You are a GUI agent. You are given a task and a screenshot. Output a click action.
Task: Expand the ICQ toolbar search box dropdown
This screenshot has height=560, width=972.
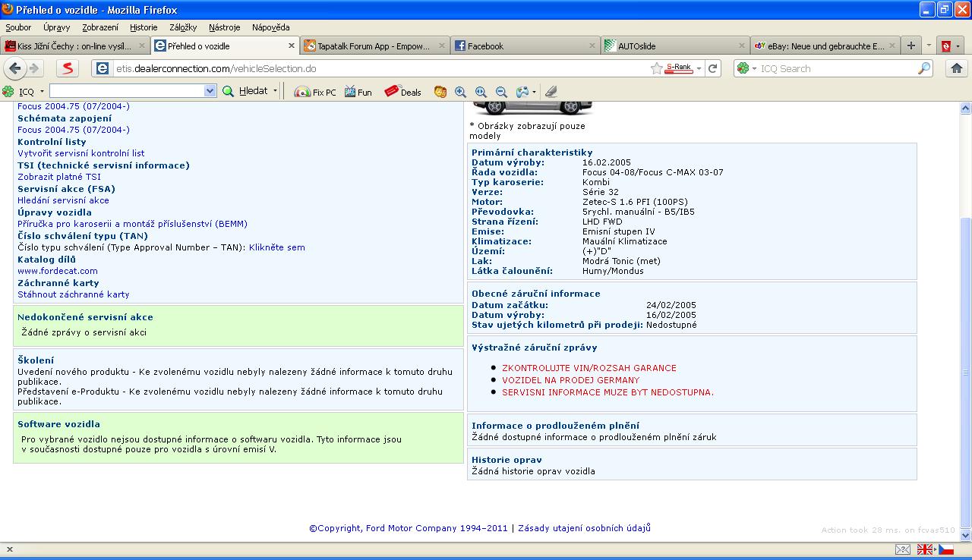(210, 91)
